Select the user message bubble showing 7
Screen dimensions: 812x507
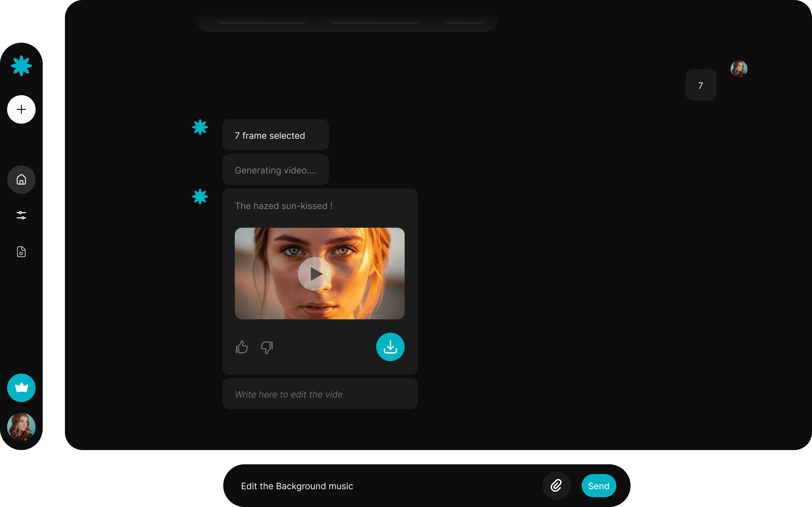[x=701, y=85]
